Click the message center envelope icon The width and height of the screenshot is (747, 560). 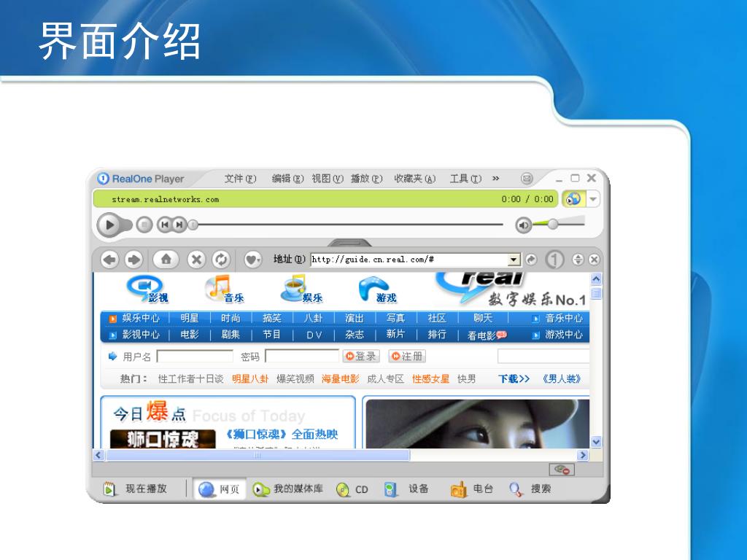pos(527,179)
